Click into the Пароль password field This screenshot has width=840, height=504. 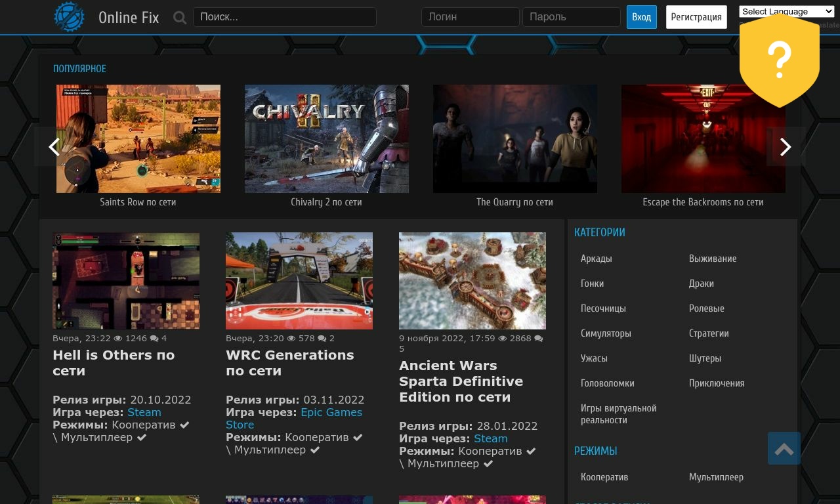572,17
